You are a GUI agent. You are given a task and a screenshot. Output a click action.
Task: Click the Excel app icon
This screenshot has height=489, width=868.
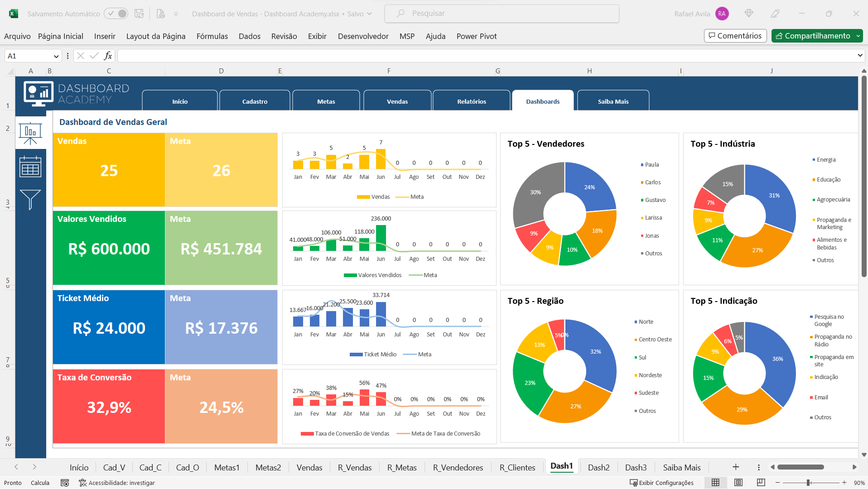[x=14, y=14]
